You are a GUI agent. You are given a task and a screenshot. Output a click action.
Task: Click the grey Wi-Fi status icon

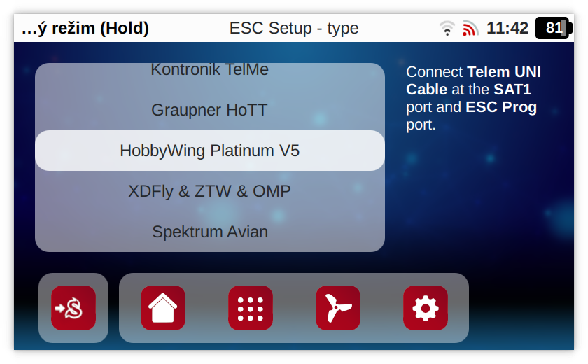click(x=447, y=29)
